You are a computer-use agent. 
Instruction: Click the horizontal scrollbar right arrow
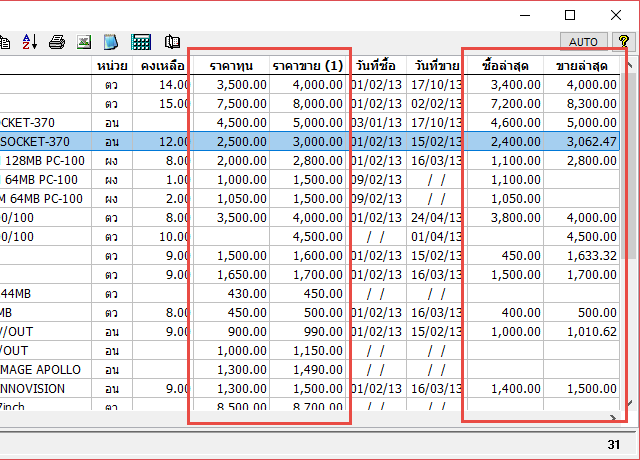point(613,418)
